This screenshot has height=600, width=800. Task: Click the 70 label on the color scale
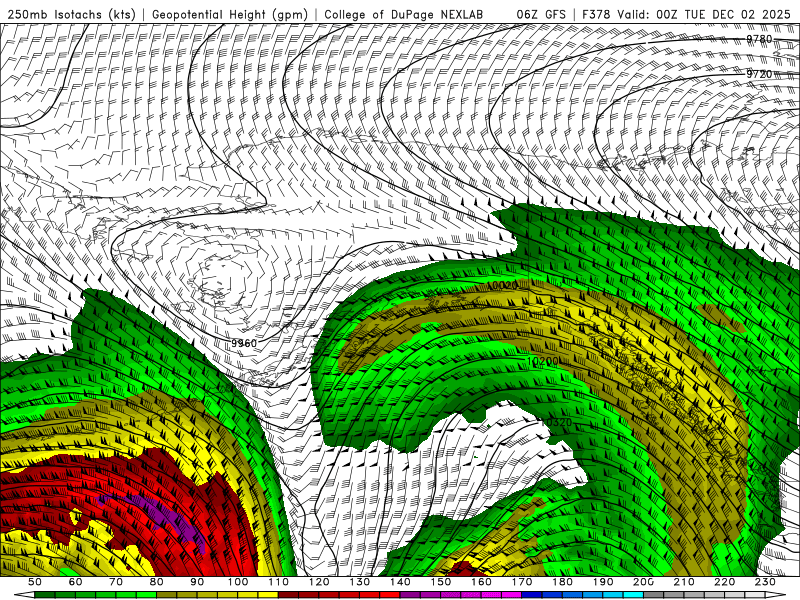(x=116, y=582)
